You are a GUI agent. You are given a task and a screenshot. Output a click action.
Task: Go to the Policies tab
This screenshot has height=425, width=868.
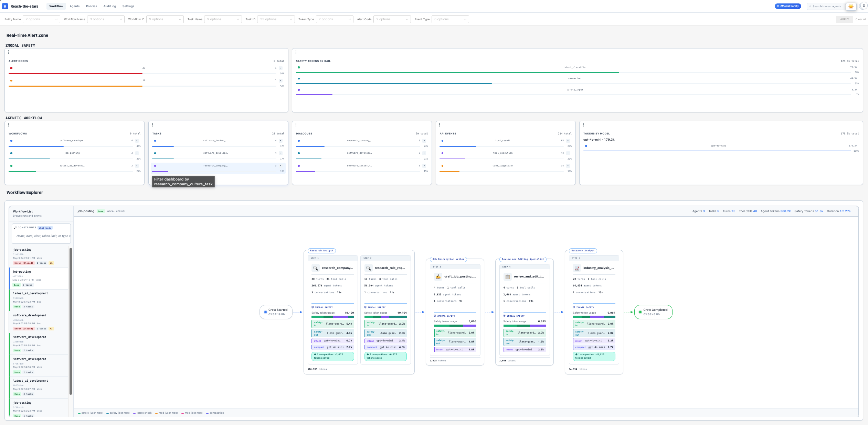pyautogui.click(x=91, y=6)
